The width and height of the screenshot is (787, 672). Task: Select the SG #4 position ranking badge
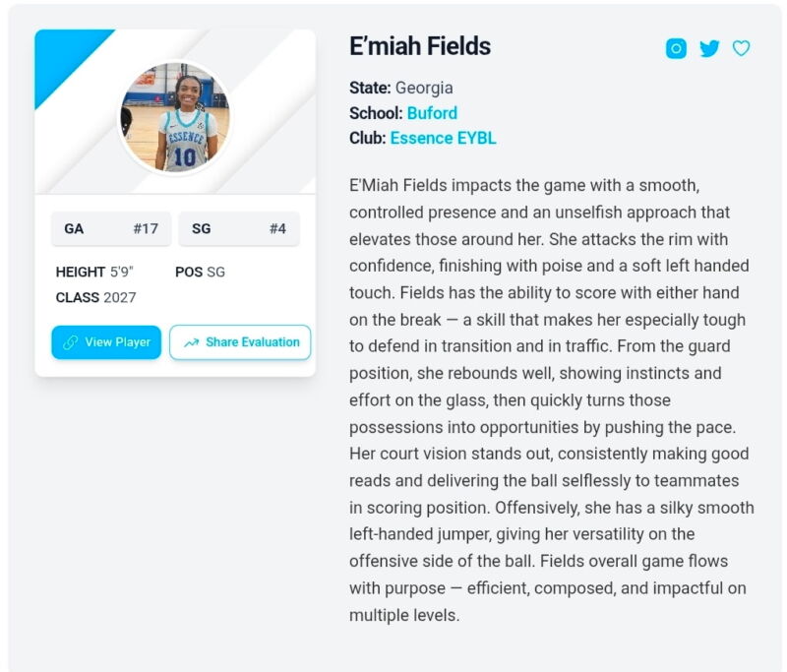239,228
